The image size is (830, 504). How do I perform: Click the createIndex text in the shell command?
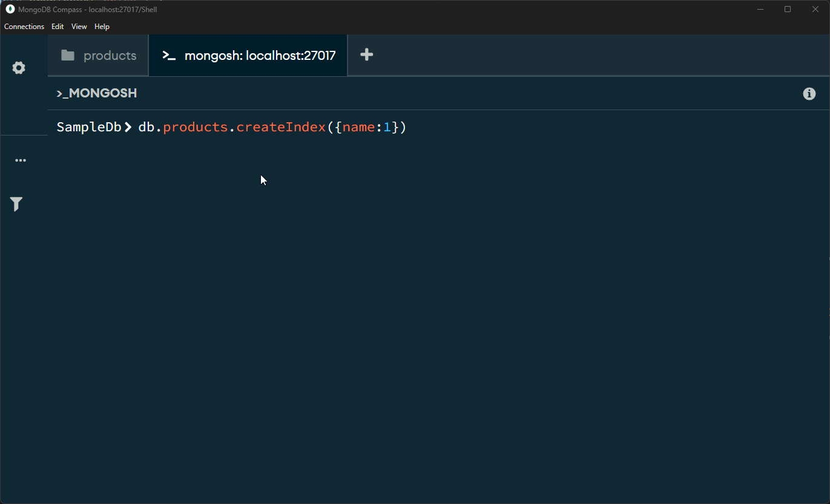click(x=281, y=127)
